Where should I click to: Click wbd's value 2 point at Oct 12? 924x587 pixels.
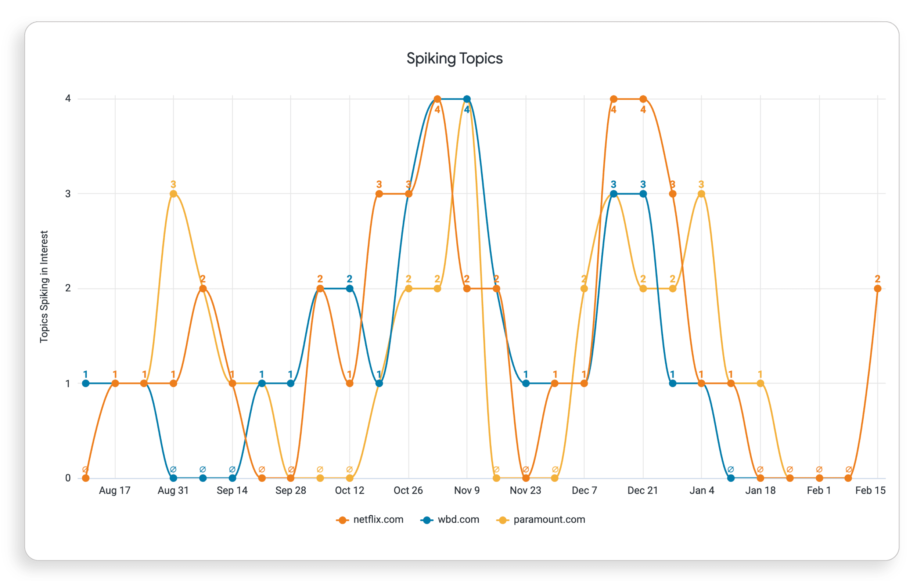click(349, 288)
